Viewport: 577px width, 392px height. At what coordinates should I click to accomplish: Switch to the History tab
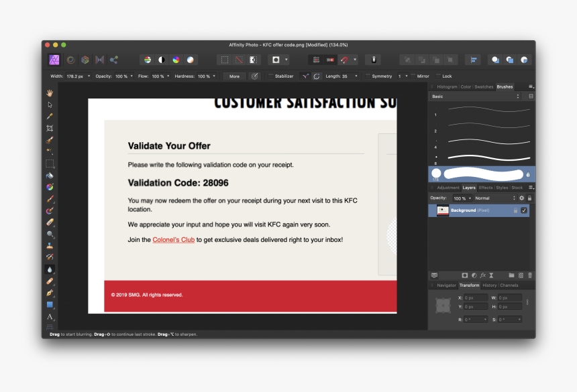[490, 285]
